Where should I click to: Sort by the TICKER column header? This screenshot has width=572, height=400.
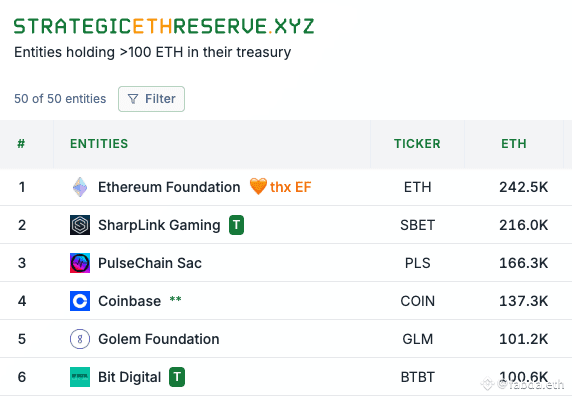pyautogui.click(x=417, y=144)
